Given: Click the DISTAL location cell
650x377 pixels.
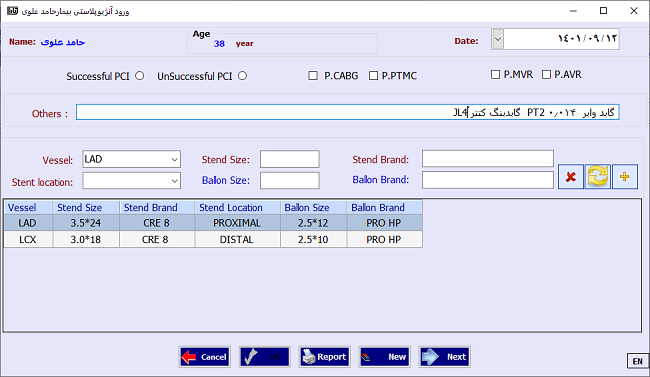Looking at the screenshot, I should click(238, 239).
